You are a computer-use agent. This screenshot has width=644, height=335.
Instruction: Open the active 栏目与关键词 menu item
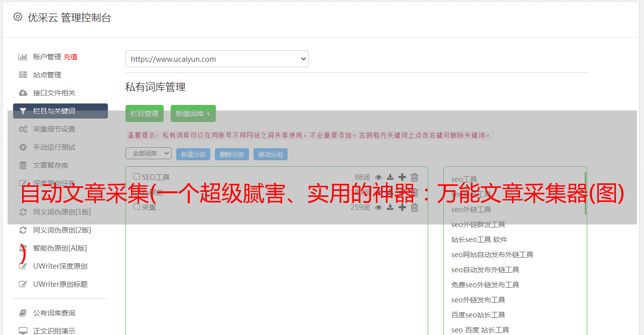[60, 111]
